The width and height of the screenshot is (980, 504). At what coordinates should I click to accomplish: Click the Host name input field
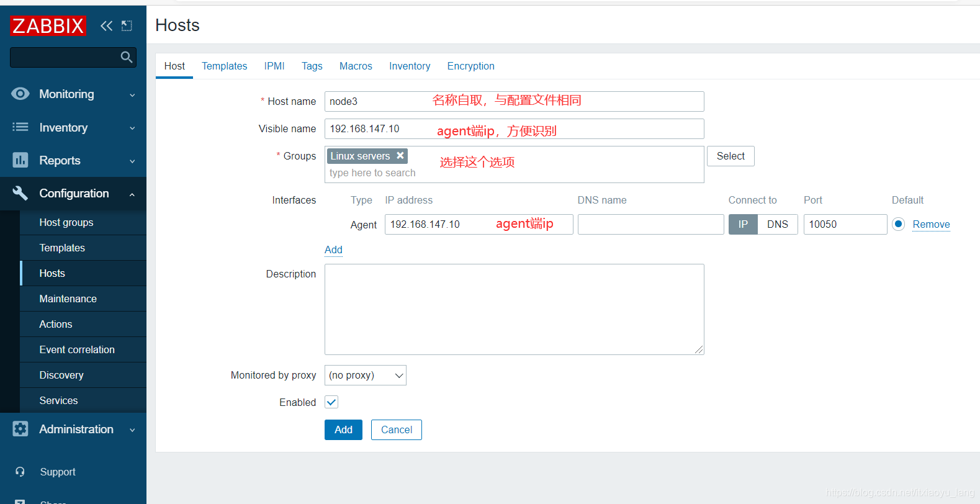click(515, 101)
